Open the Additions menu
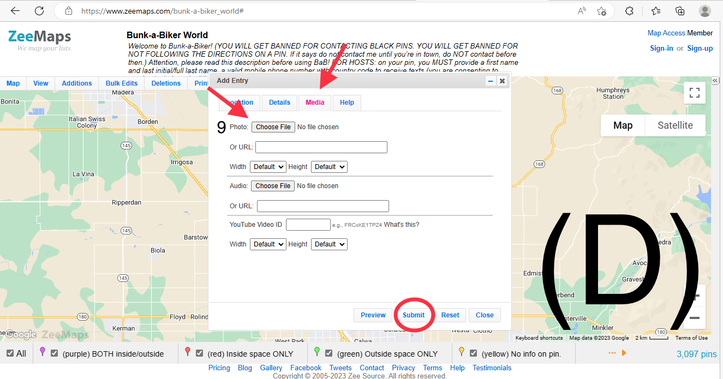Screen dimensions: 723x379 pos(77,83)
